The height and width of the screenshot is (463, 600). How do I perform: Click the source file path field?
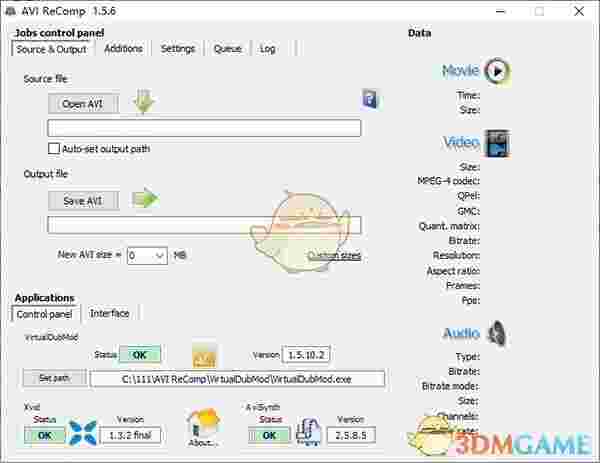tap(204, 128)
